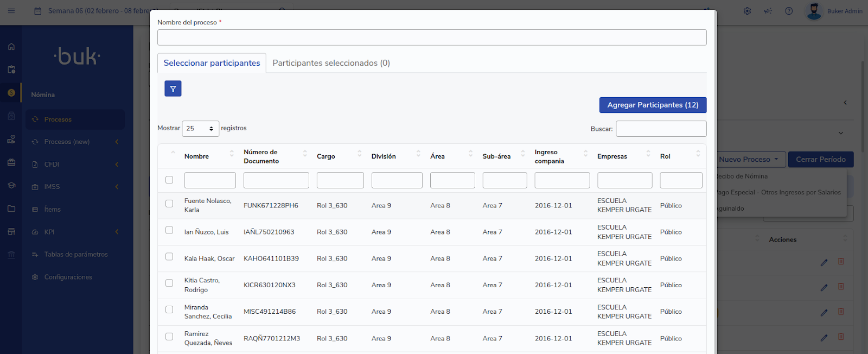Click the Buker Admin user avatar
This screenshot has width=868, height=354.
click(814, 11)
